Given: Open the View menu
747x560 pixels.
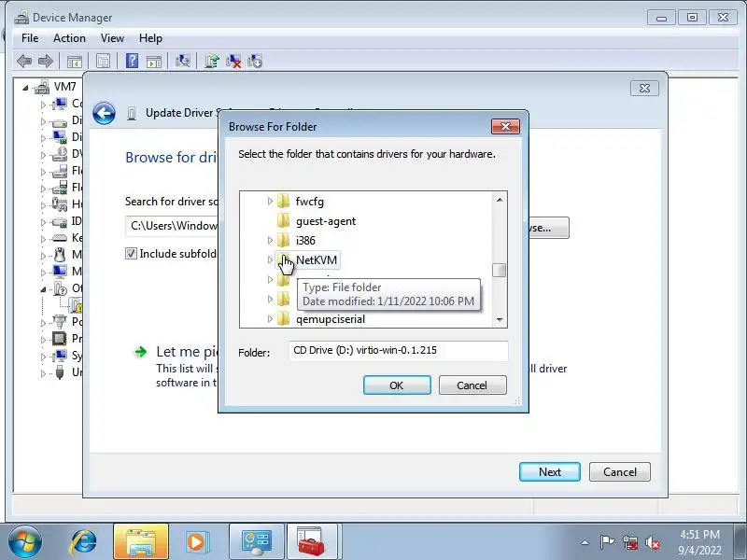Looking at the screenshot, I should [x=112, y=38].
